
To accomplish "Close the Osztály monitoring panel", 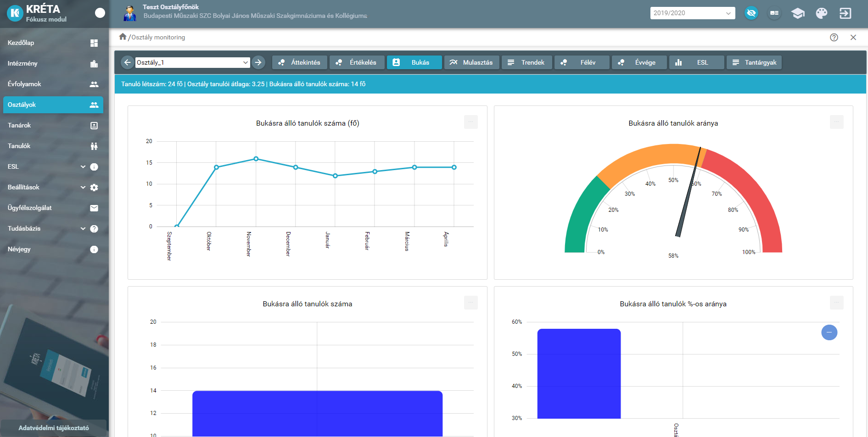I will 853,38.
